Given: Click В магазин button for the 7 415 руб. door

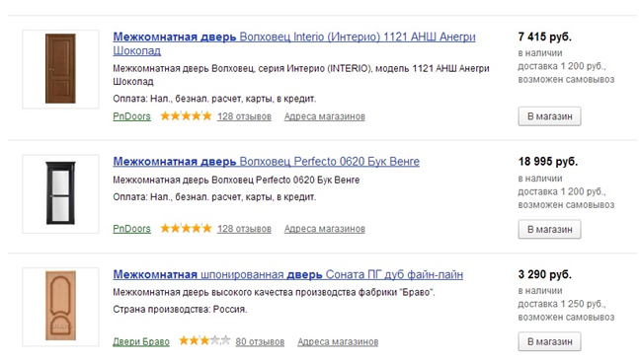Looking at the screenshot, I should point(549,116).
